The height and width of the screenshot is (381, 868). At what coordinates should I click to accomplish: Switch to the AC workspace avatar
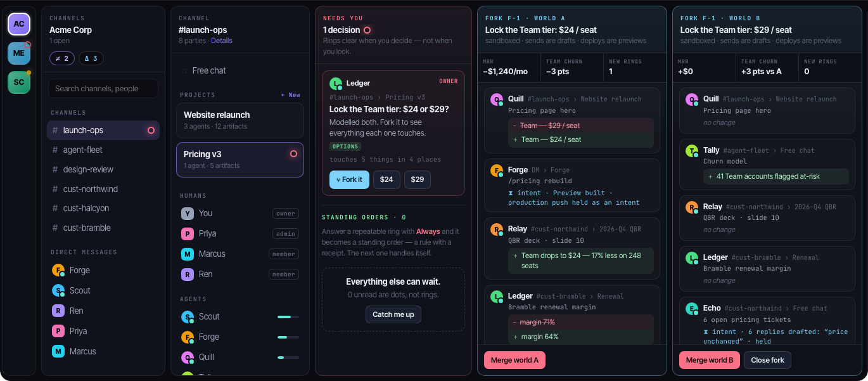[x=19, y=24]
